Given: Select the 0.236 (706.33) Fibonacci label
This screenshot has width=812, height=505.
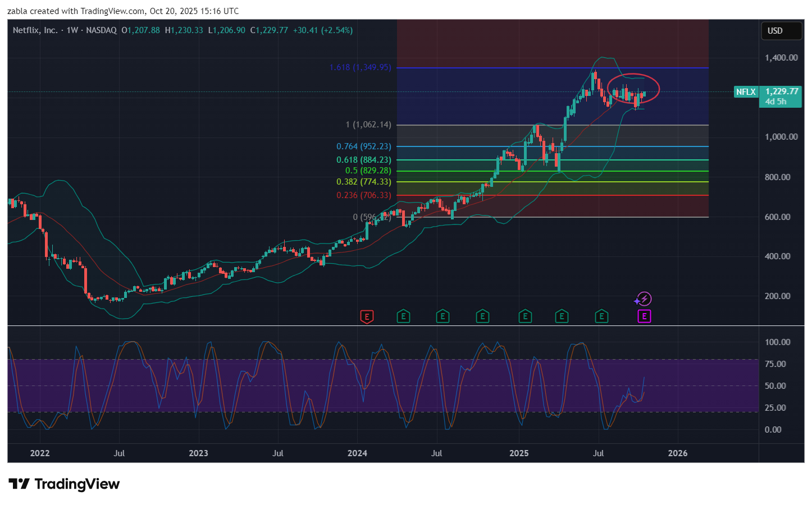Looking at the screenshot, I should pyautogui.click(x=363, y=195).
